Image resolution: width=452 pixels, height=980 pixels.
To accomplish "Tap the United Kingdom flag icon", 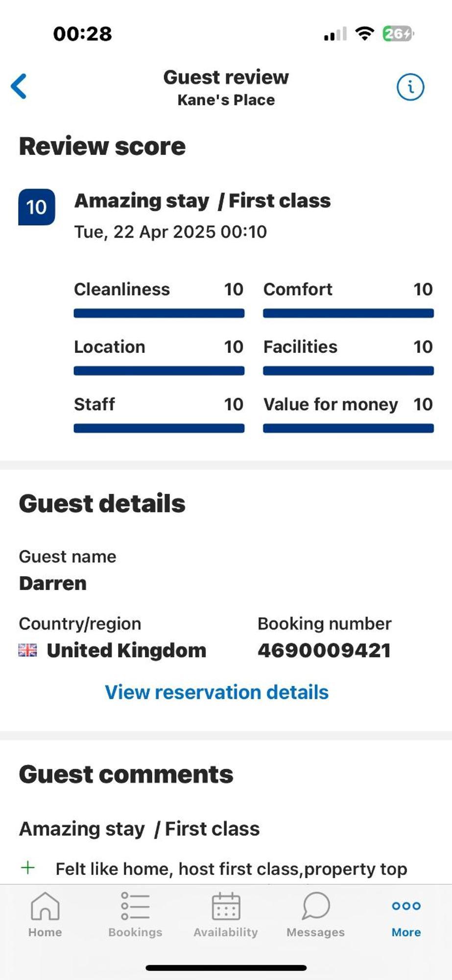I will (x=27, y=650).
